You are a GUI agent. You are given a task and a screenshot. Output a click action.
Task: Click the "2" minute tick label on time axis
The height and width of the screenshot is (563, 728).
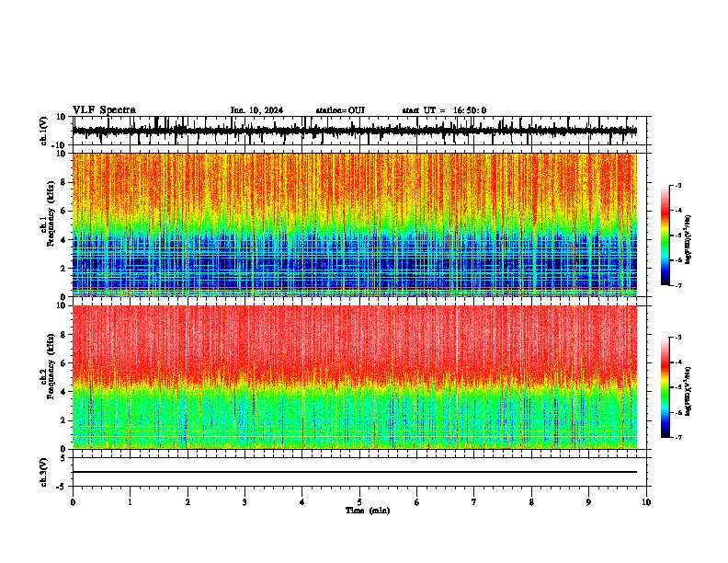(x=188, y=502)
